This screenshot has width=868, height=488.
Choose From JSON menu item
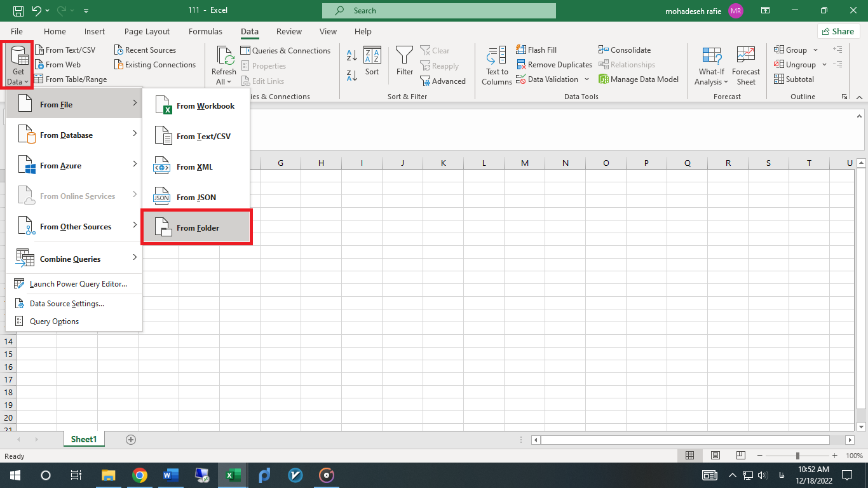pyautogui.click(x=196, y=198)
